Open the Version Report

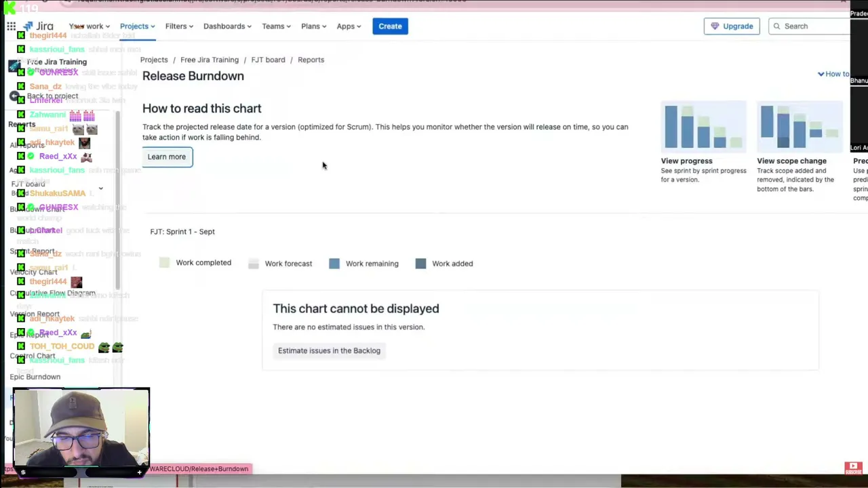35,314
